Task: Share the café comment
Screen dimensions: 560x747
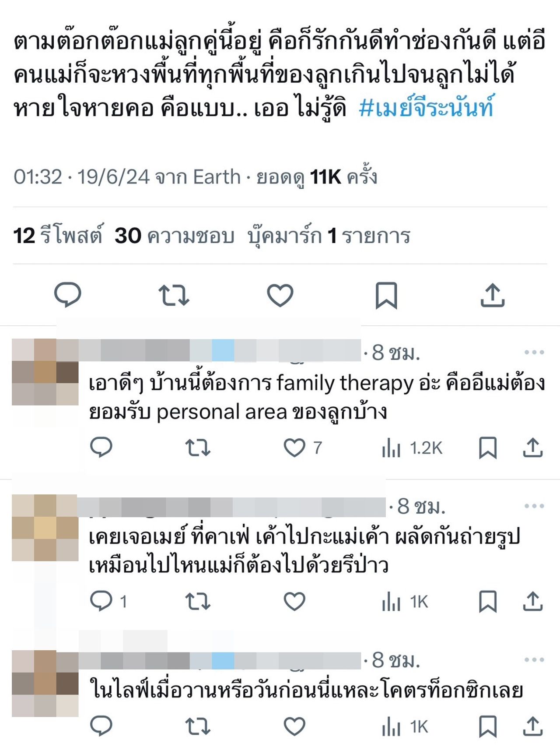Action: coord(533,601)
